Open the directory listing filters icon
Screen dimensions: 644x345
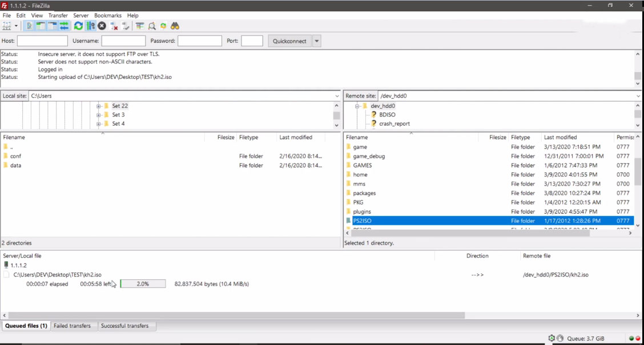pos(140,26)
